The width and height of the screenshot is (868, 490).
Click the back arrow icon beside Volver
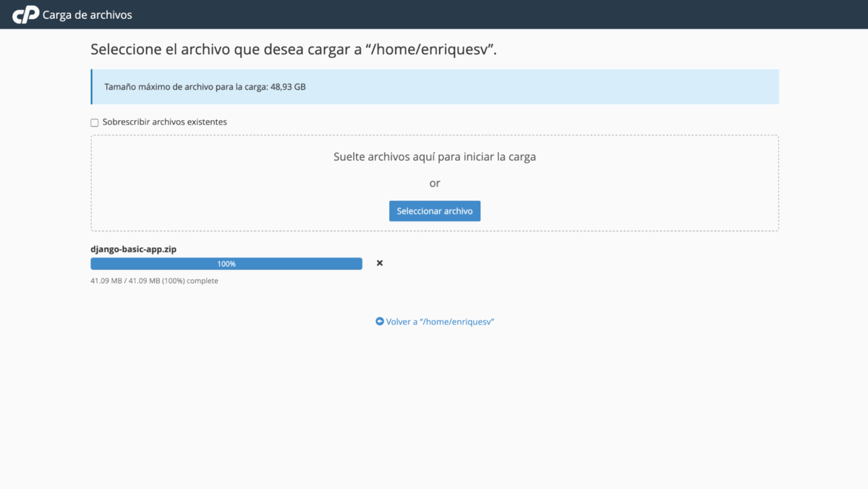click(x=380, y=321)
